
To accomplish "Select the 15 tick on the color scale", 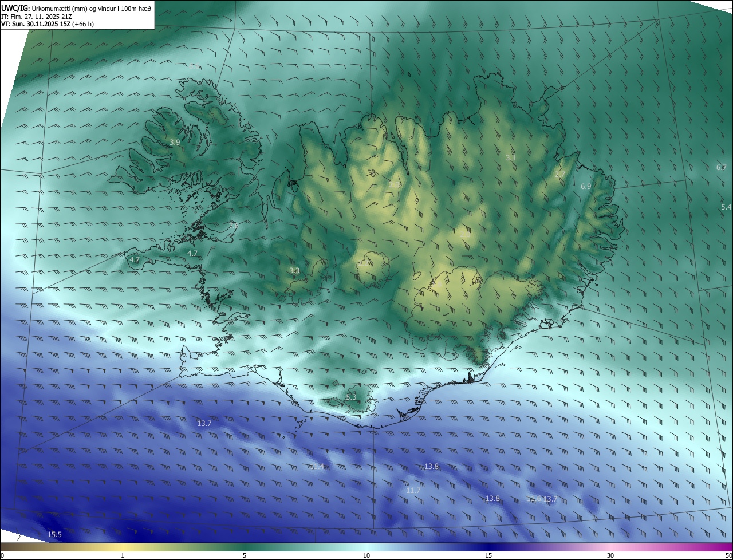I will tap(488, 555).
